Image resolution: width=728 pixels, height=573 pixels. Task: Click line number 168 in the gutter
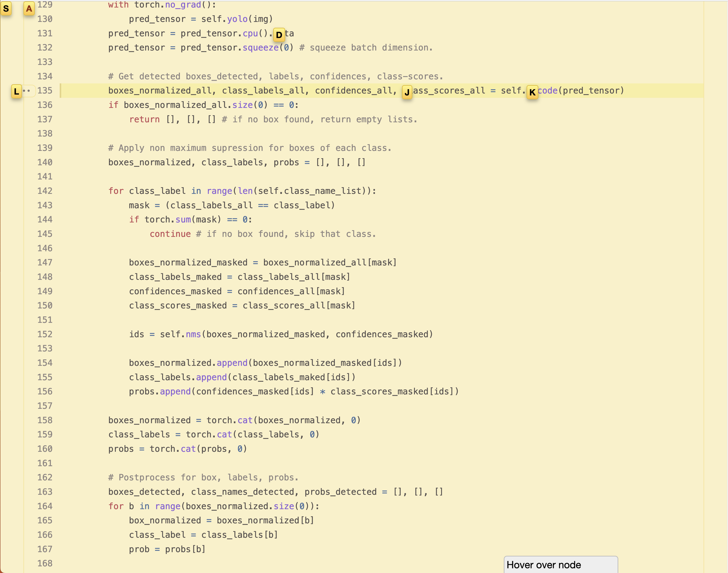(45, 563)
